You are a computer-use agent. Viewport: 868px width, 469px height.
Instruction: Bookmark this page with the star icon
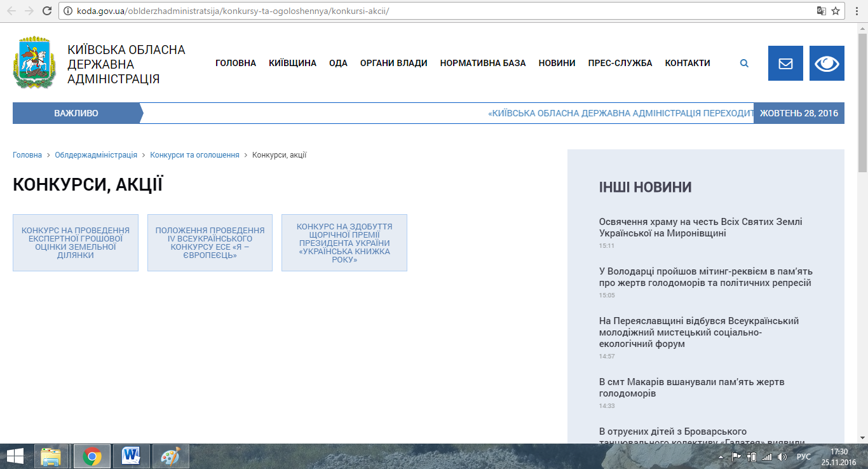[x=836, y=11]
